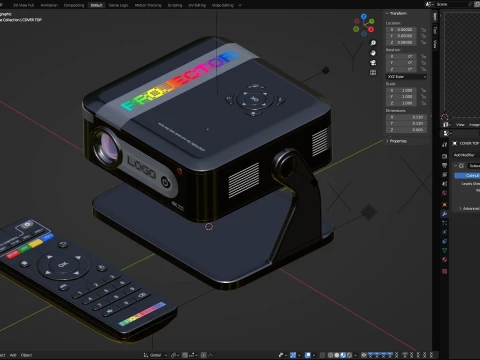This screenshot has height=360, width=480.
Task: Click the Location X field
Action: (402, 30)
